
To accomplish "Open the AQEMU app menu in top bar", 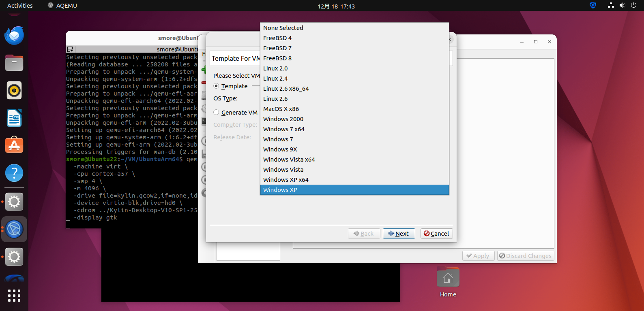I will 62,6.
